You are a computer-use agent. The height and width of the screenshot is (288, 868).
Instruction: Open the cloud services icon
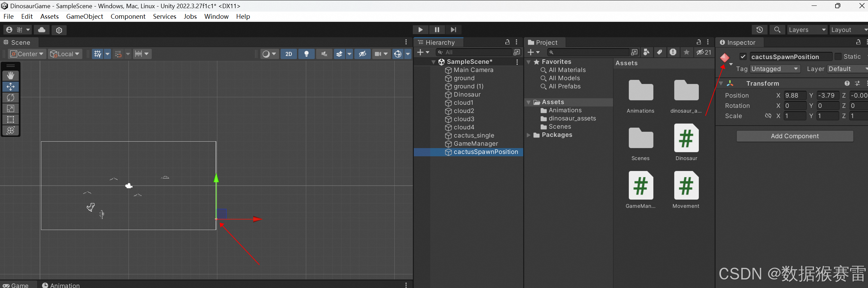click(42, 30)
